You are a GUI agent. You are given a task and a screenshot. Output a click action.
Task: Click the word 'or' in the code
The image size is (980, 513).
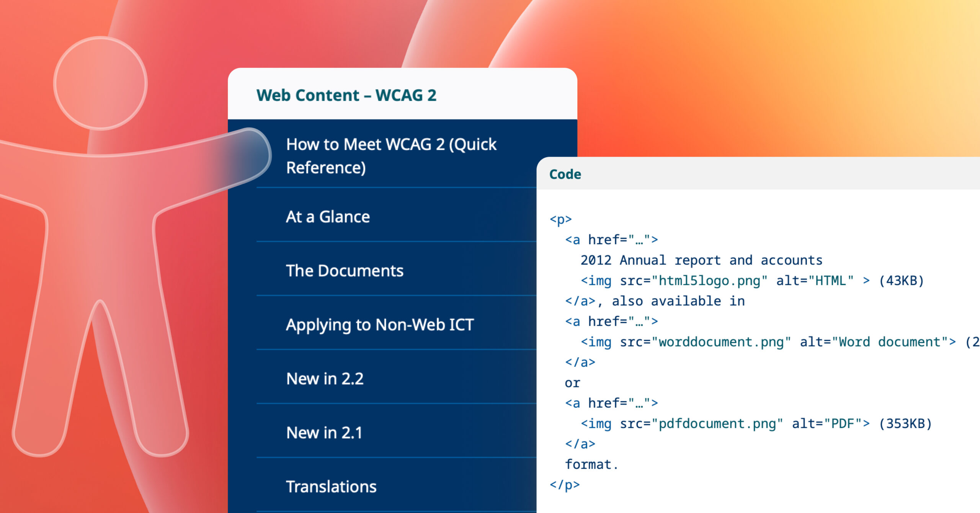pos(572,383)
